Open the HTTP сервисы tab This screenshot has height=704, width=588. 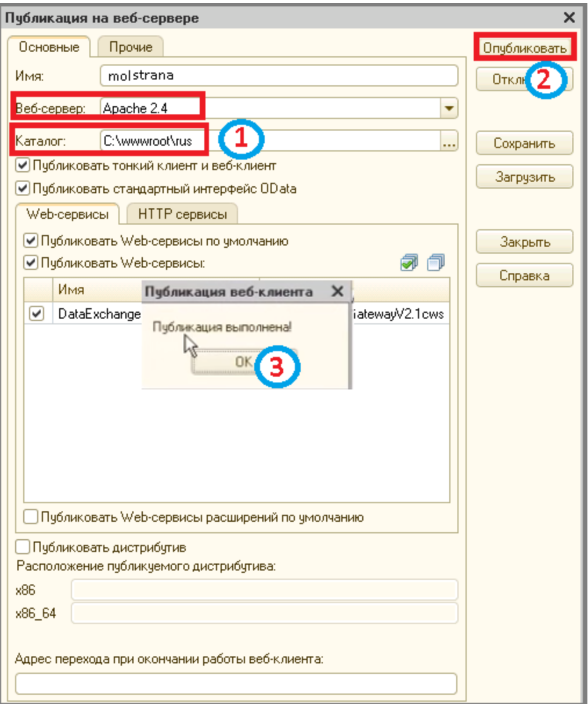pyautogui.click(x=182, y=214)
